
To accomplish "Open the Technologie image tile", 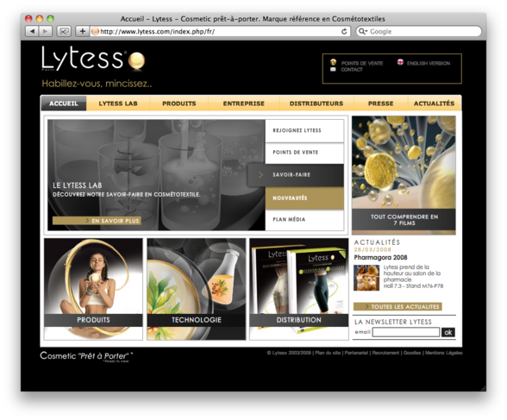I will pyautogui.click(x=197, y=289).
